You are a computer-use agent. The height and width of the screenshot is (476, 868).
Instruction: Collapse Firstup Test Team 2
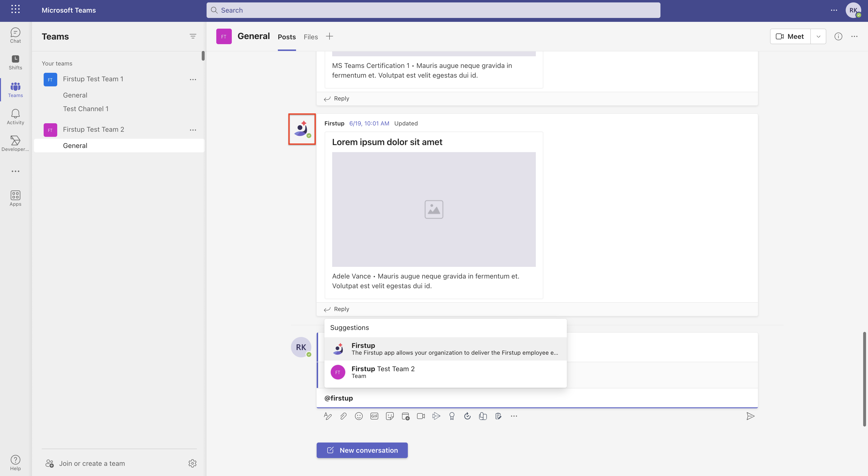(93, 130)
